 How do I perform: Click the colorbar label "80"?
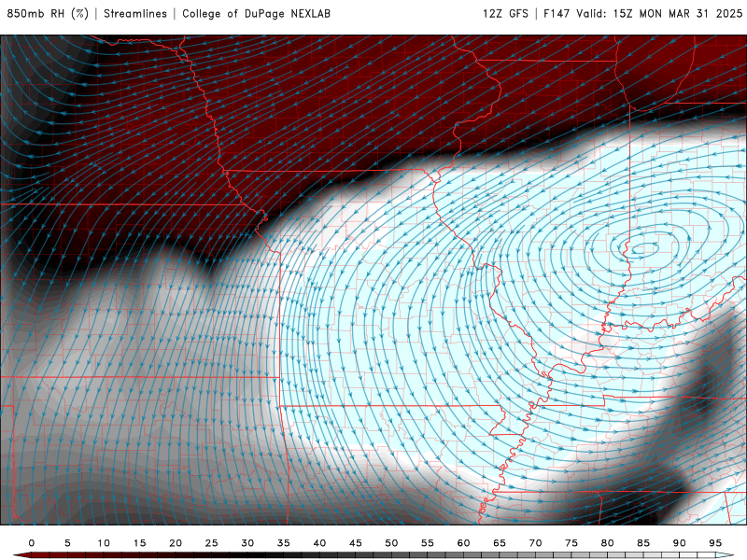point(607,543)
